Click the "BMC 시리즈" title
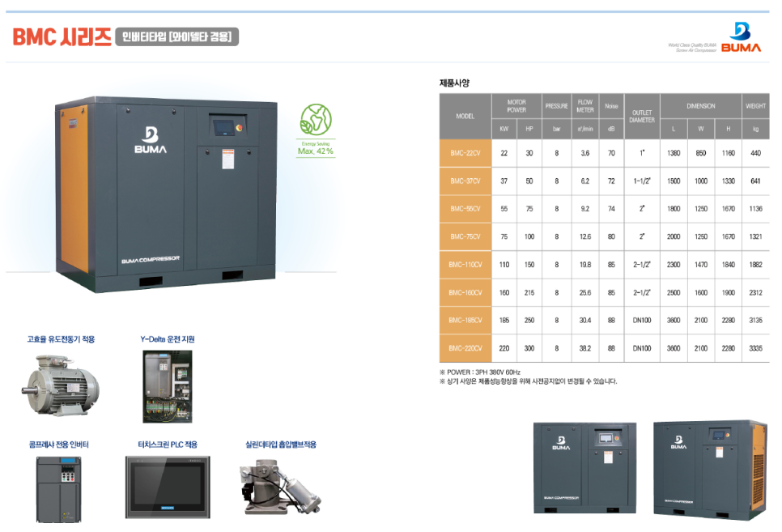This screenshot has height=532, width=782. 62,37
